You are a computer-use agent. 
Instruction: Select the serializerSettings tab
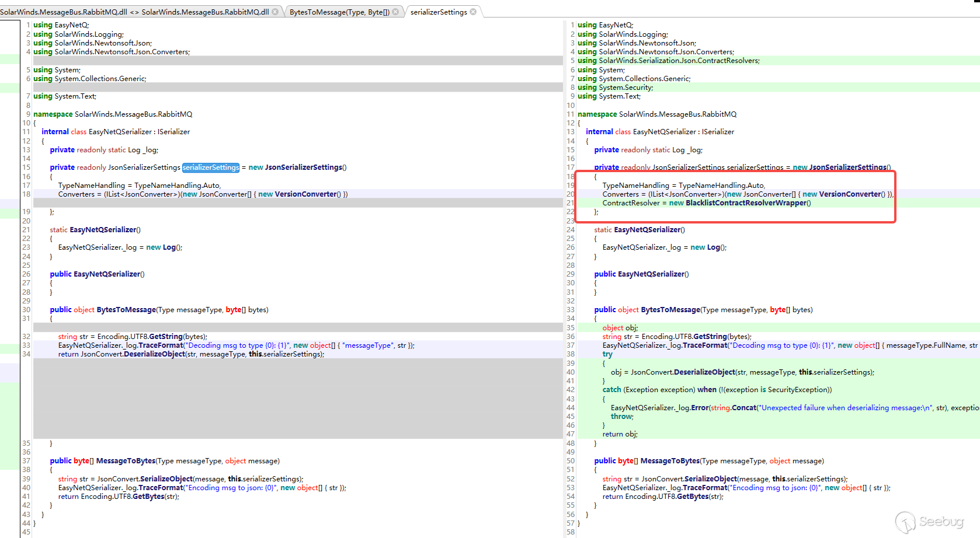pyautogui.click(x=439, y=12)
